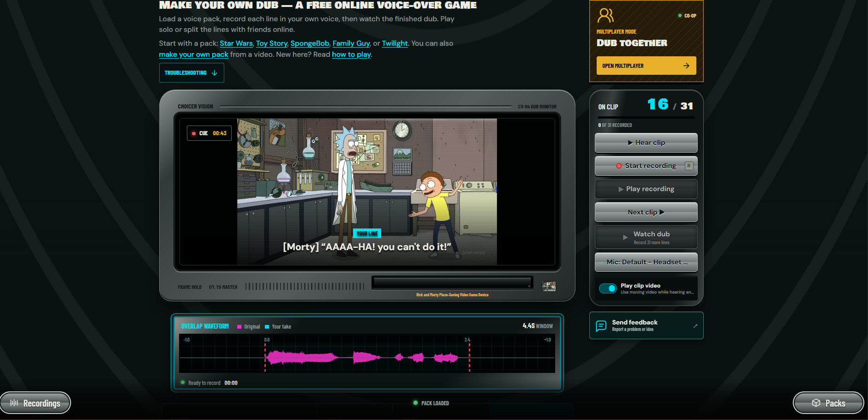
Task: Follow the make your own pack link
Action: (x=193, y=54)
